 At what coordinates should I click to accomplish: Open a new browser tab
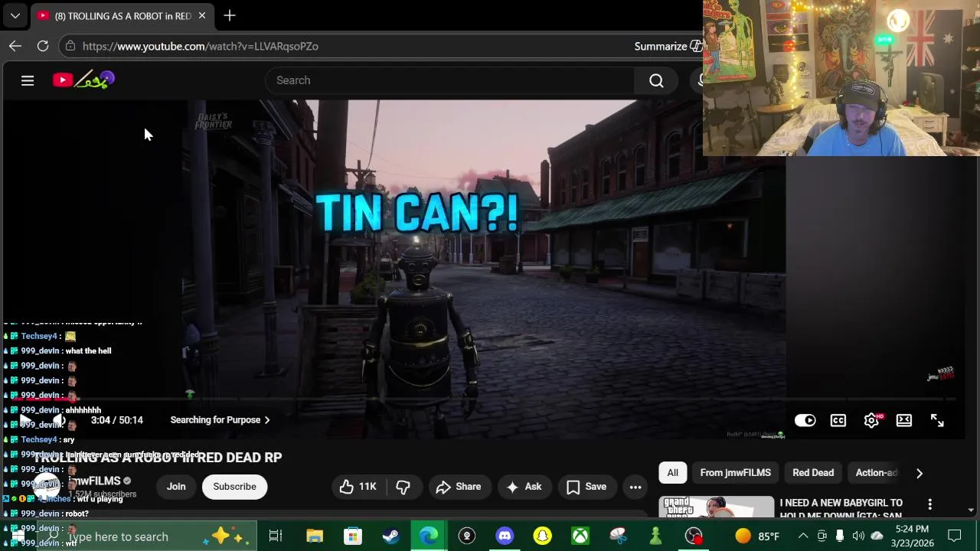pyautogui.click(x=230, y=15)
